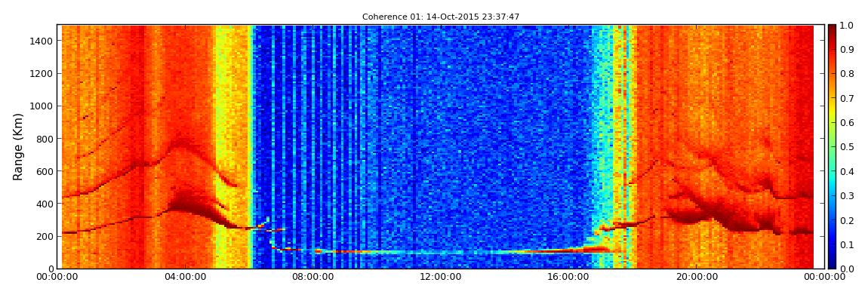Click the "Range (Km)" y-axis label
This screenshot has height=307, width=868.
(17, 146)
